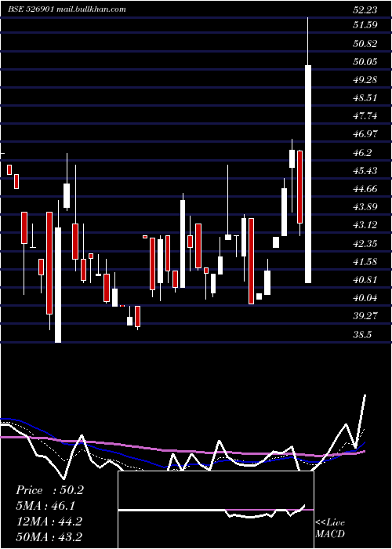Select the 12MA : 44.2 value
Viewport: 392px width, 549px height.
49,522
